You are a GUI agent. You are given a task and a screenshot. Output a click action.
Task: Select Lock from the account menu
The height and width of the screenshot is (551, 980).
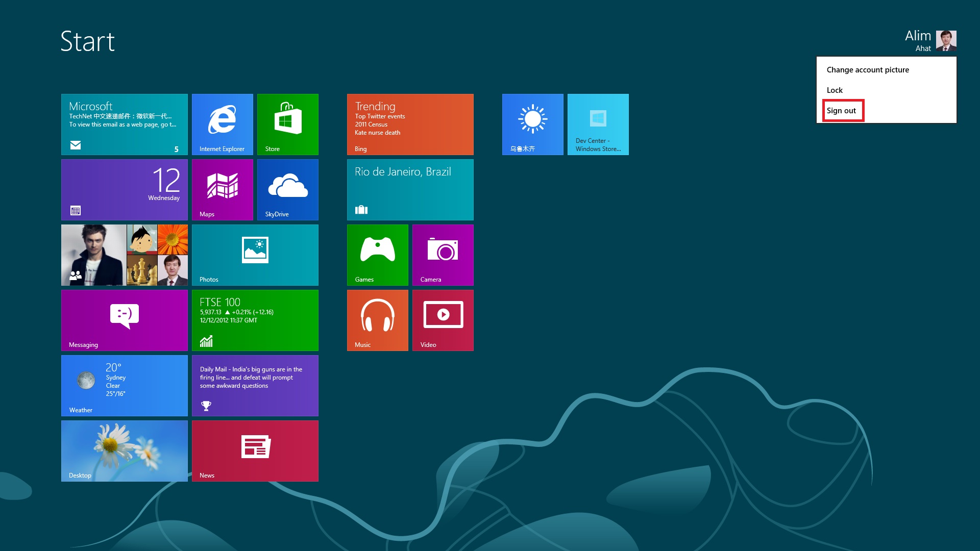886,90
